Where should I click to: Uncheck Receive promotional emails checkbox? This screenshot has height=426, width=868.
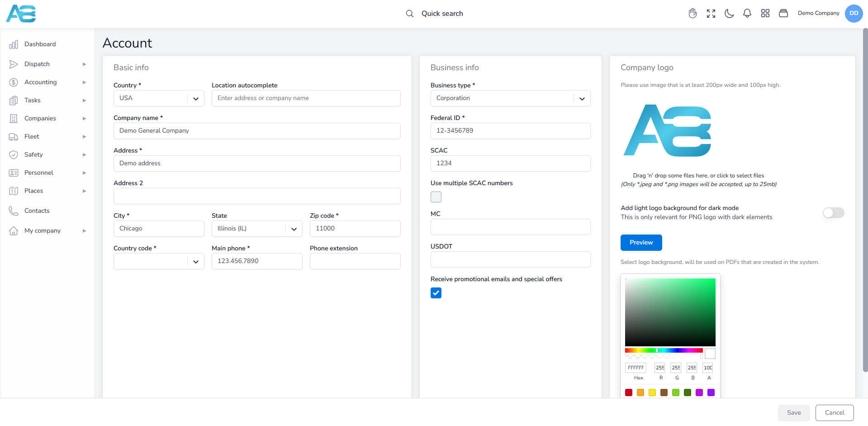click(x=436, y=293)
